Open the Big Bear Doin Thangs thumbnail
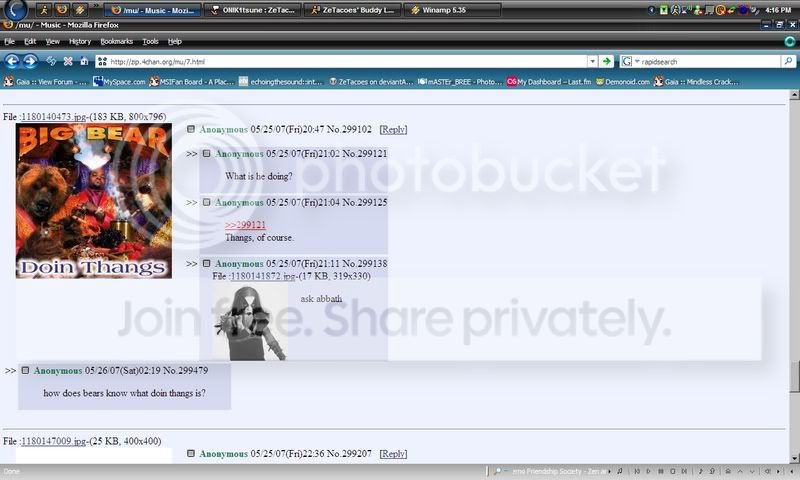 (94, 201)
